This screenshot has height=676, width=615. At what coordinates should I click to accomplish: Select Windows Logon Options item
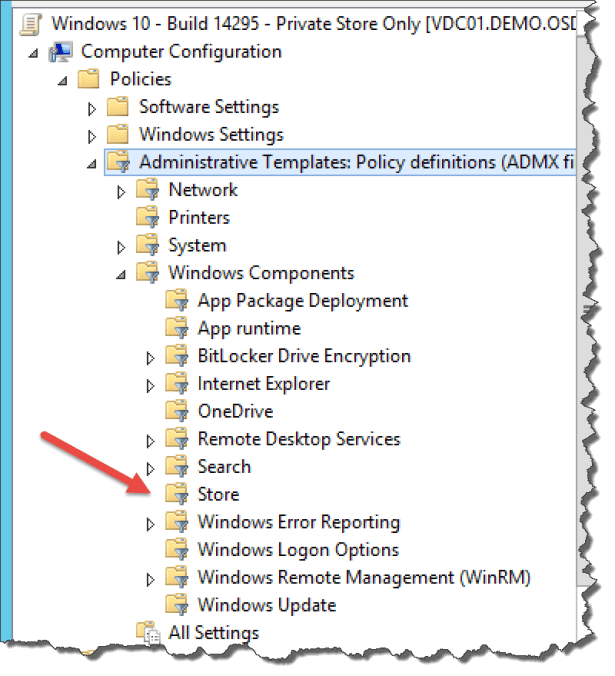[x=297, y=549]
